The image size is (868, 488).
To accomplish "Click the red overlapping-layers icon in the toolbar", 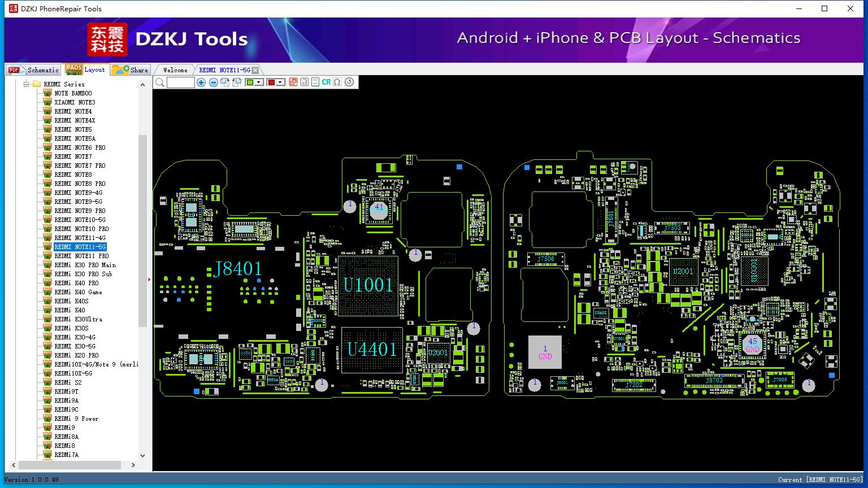I will point(293,82).
